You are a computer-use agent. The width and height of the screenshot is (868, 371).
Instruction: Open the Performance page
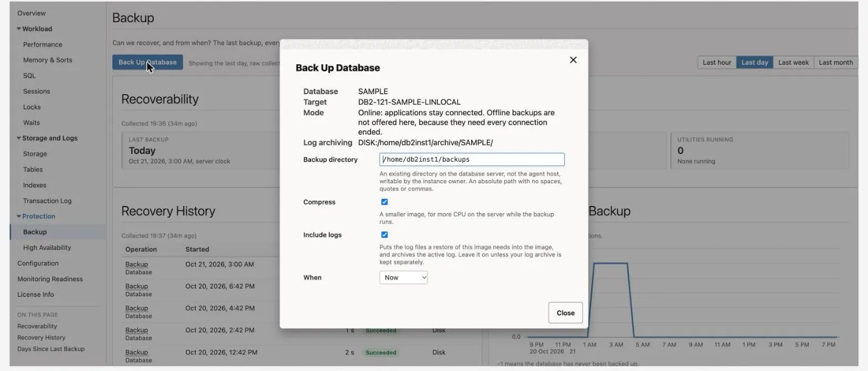coord(43,44)
